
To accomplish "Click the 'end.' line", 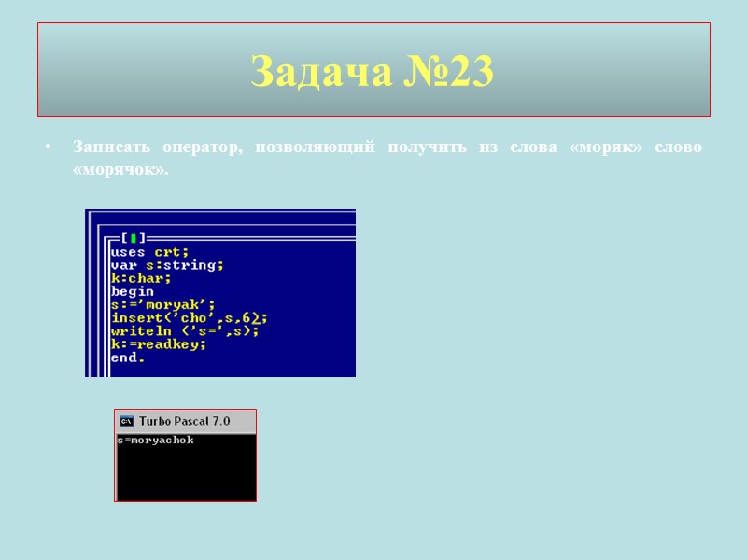I will tap(128, 357).
